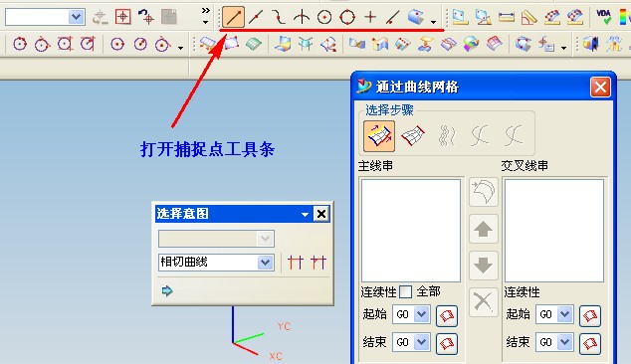This screenshot has width=631, height=364.
Task: Select the Cross Strings selection step icon
Action: pos(412,136)
